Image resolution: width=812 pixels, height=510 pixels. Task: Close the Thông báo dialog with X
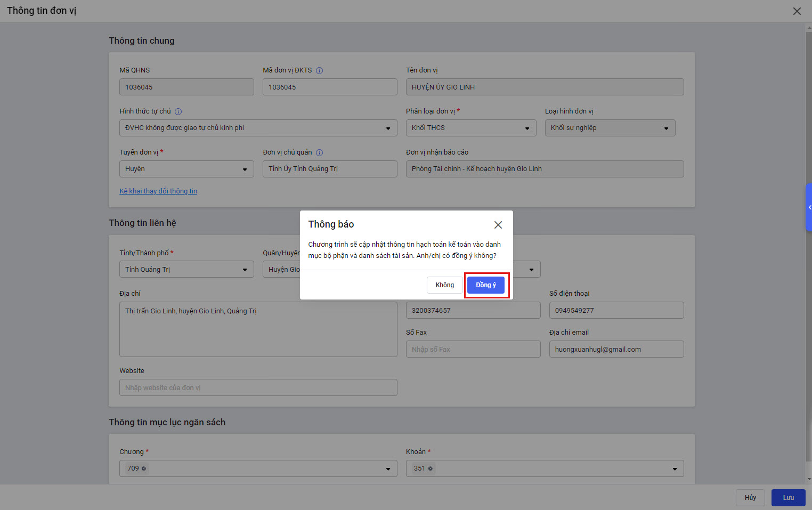point(498,225)
